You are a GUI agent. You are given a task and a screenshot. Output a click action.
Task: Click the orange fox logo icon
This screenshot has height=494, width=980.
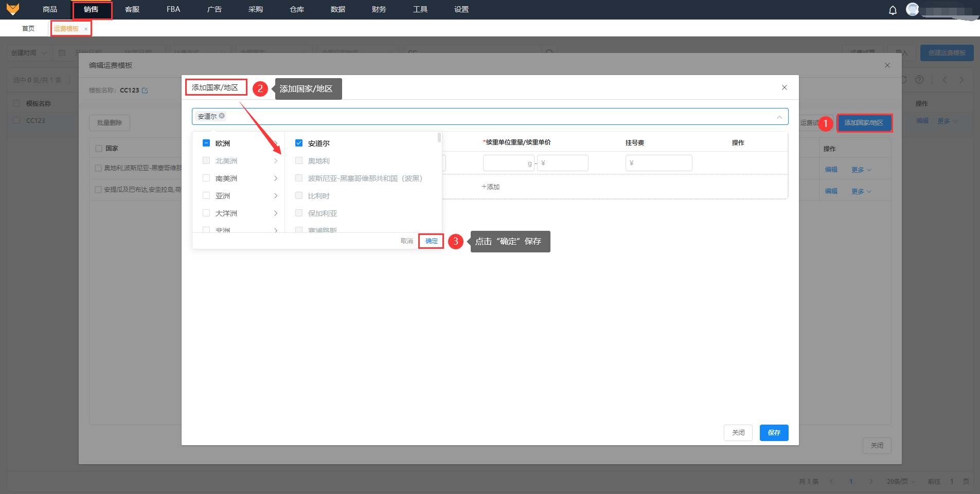coord(13,9)
